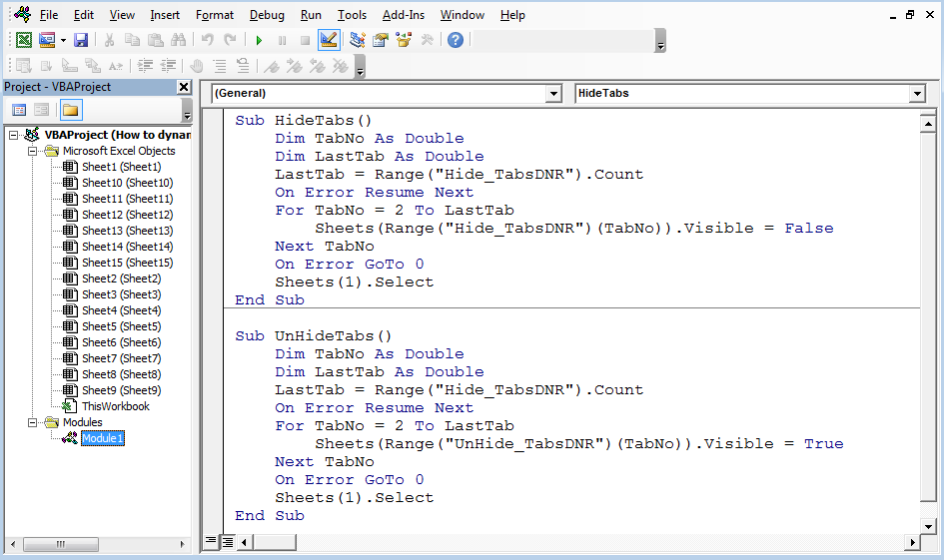
Task: Click the List Constants icon
Action: (x=46, y=66)
